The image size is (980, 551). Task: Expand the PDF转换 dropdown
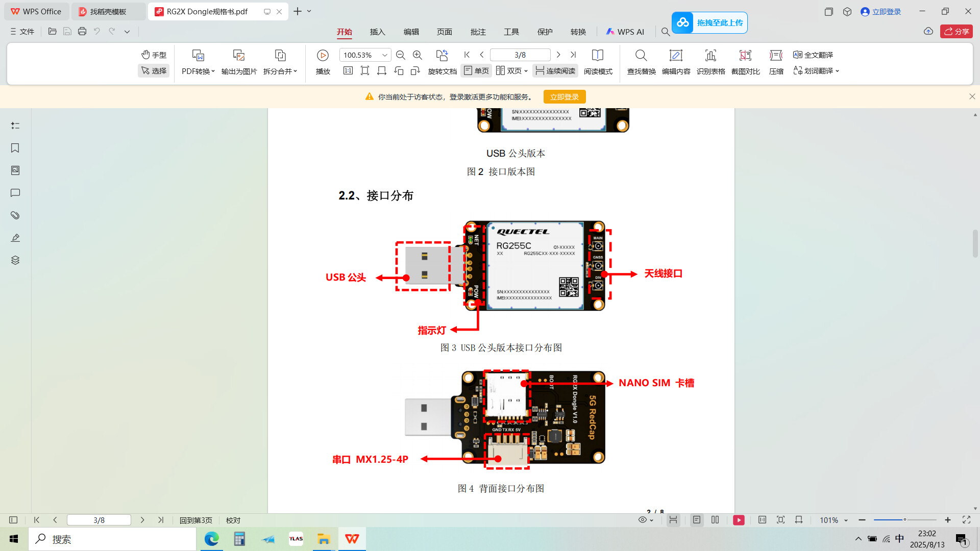[198, 71]
